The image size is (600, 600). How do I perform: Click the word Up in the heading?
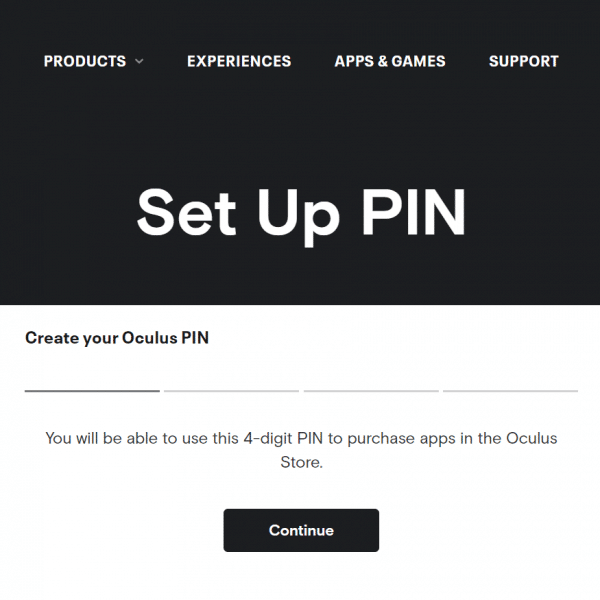298,217
